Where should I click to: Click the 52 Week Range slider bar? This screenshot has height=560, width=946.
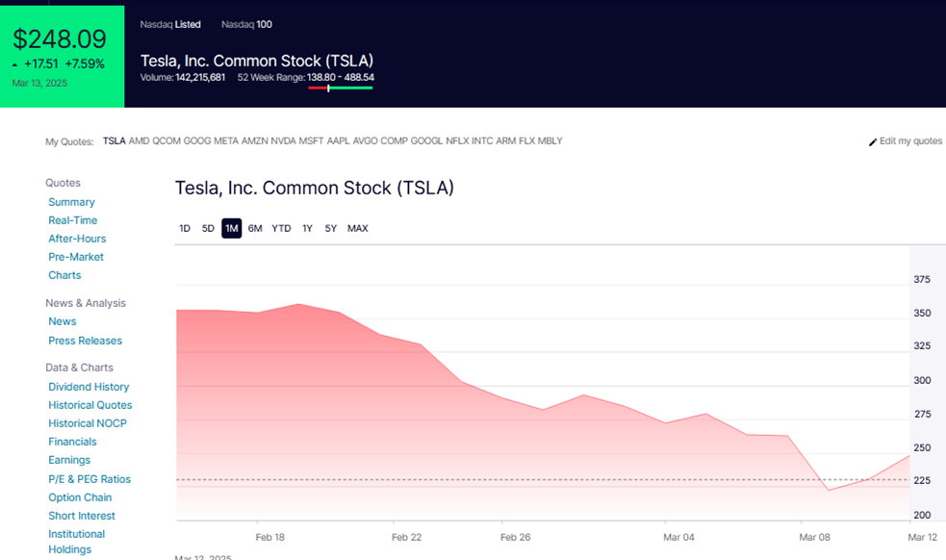(x=340, y=88)
